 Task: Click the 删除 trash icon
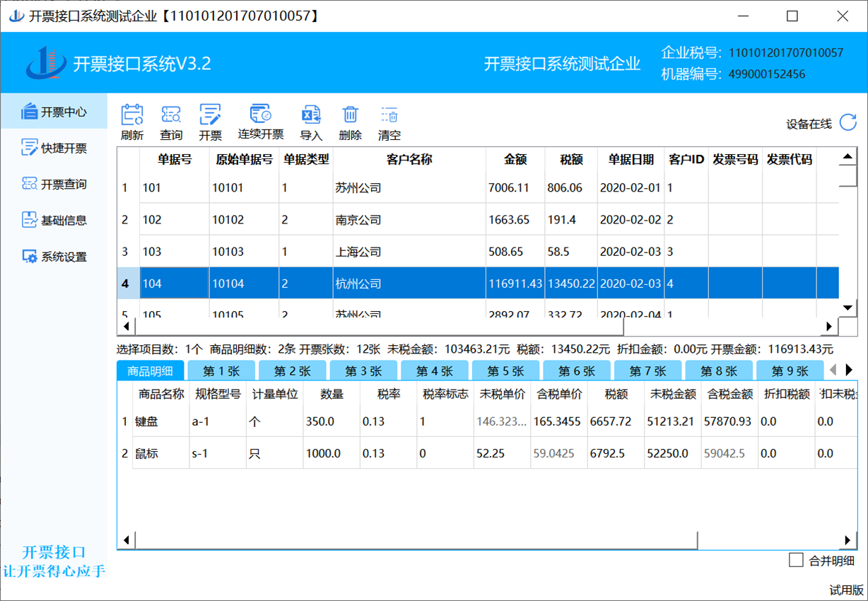click(350, 115)
